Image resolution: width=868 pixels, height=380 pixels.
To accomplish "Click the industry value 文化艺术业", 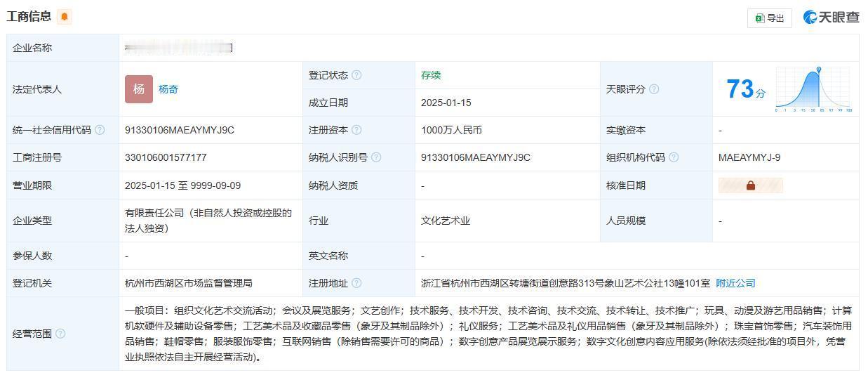I will pyautogui.click(x=446, y=221).
